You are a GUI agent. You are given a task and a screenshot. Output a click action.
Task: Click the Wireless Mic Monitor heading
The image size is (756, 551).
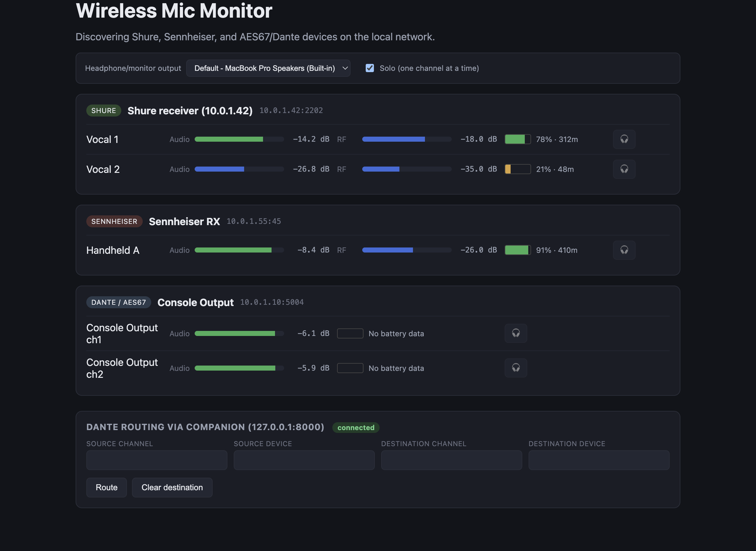[174, 11]
